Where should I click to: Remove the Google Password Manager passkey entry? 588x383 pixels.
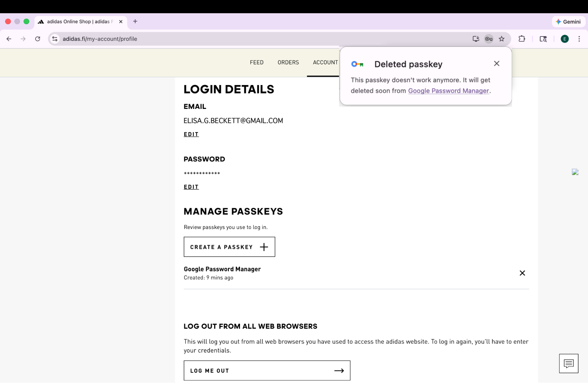pyautogui.click(x=522, y=273)
